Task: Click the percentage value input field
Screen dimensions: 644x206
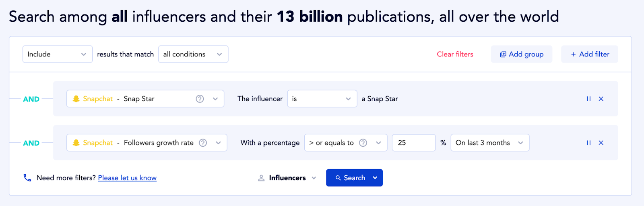Action: pyautogui.click(x=413, y=143)
